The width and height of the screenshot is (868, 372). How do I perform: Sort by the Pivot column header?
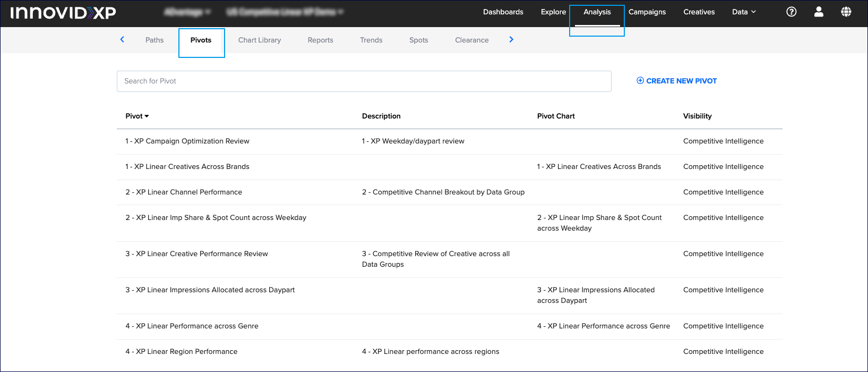tap(137, 116)
